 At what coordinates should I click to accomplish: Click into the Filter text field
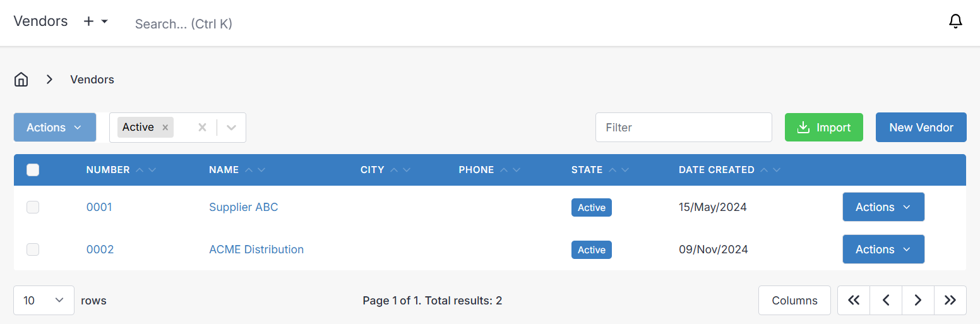tap(683, 128)
